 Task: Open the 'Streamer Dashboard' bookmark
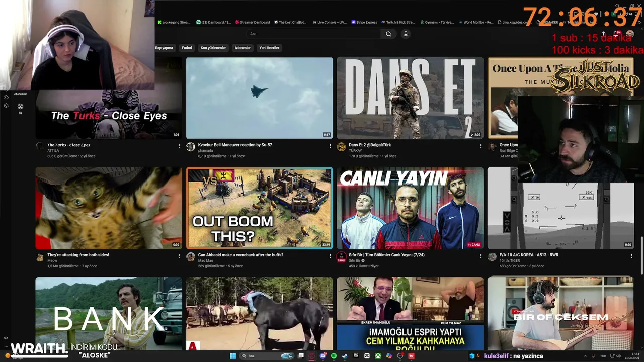[252, 22]
